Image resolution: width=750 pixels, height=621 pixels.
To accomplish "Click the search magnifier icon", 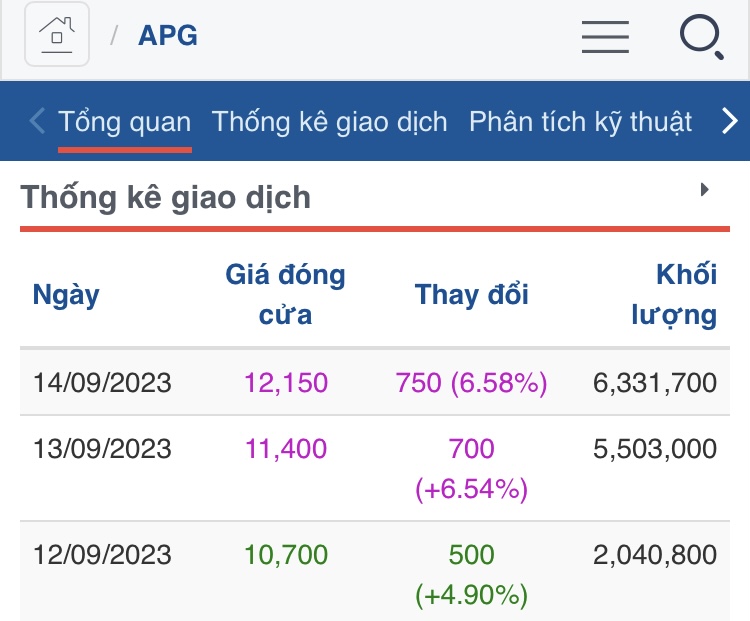I will tap(701, 37).
